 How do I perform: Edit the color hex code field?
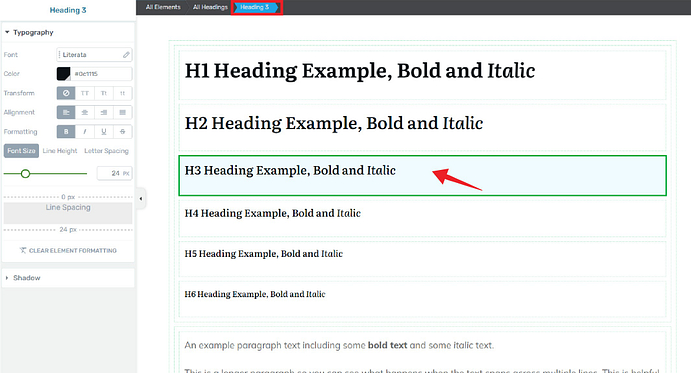tap(101, 74)
